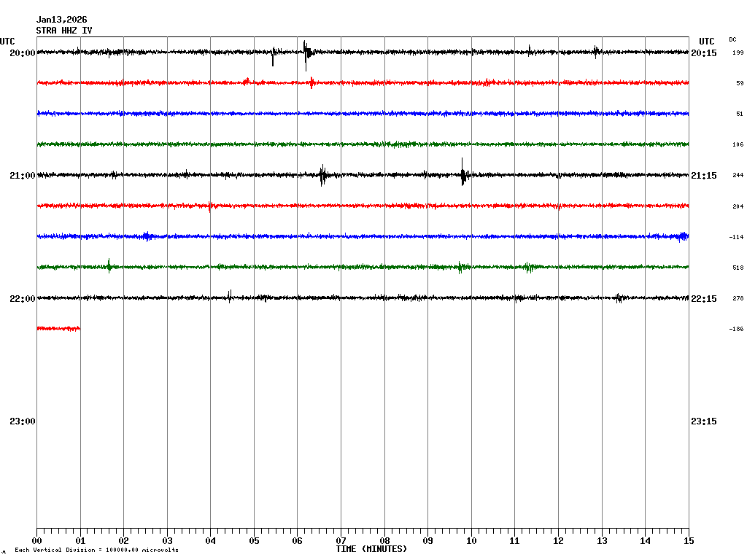Click the DC offset value 518
Image resolution: width=747 pixels, height=560 pixels.
(x=738, y=268)
